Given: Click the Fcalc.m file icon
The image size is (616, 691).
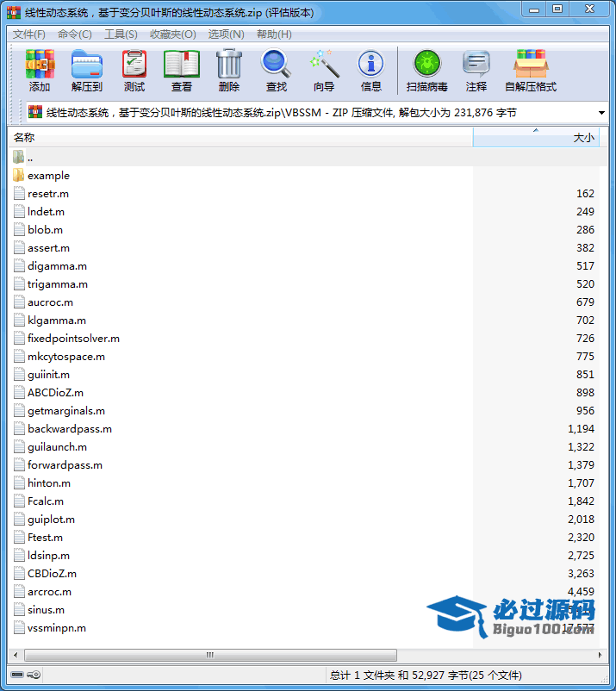Looking at the screenshot, I should pyautogui.click(x=19, y=501).
